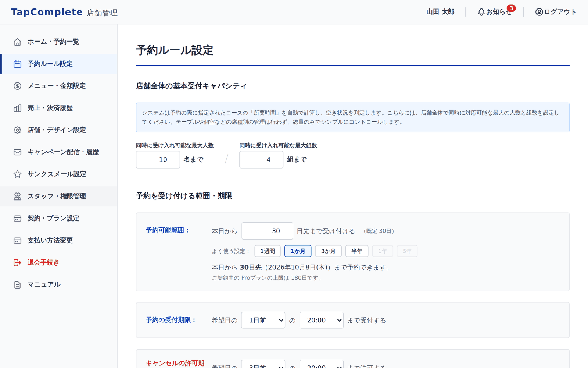
Task: Click the envelope icon beside キャンペーン配信・履歴
Action: 17,152
